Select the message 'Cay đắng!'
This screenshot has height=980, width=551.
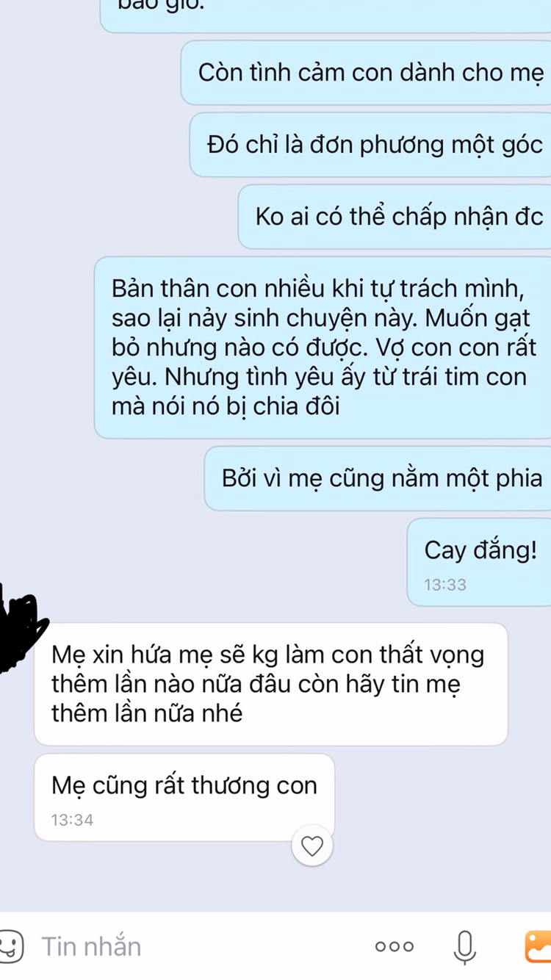pos(479,562)
